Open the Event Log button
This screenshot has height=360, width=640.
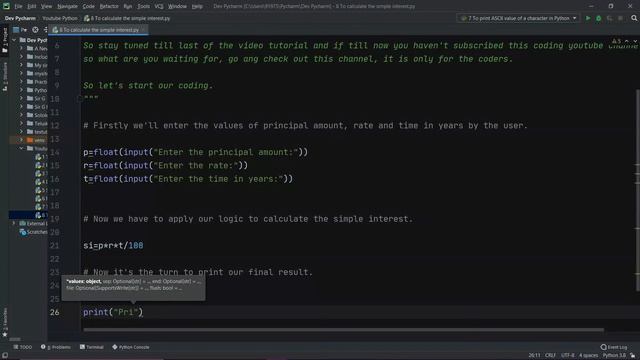(614, 347)
